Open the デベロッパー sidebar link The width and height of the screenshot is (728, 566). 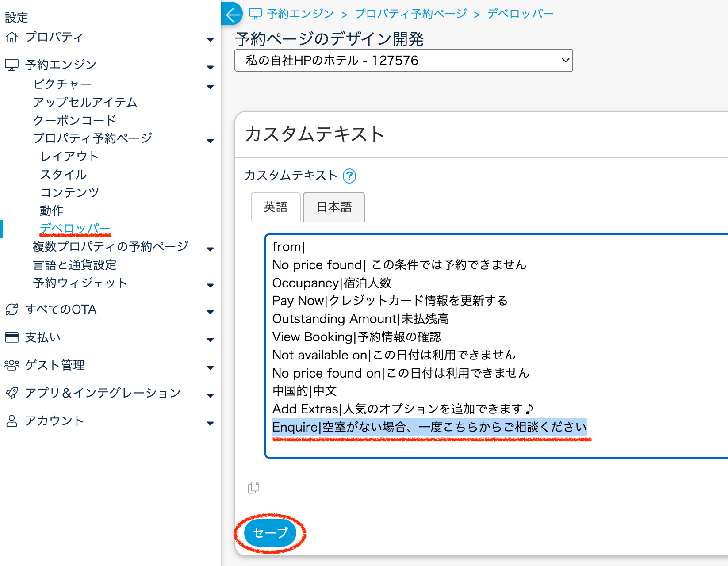[75, 229]
